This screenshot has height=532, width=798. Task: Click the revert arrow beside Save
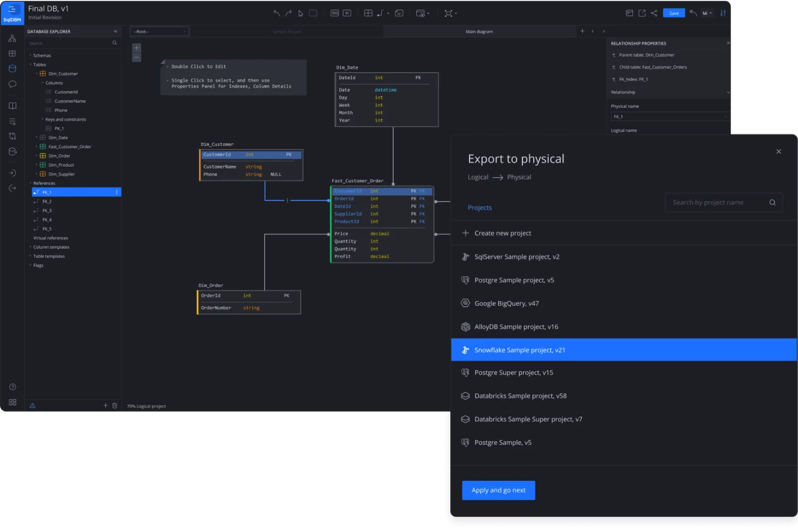693,13
